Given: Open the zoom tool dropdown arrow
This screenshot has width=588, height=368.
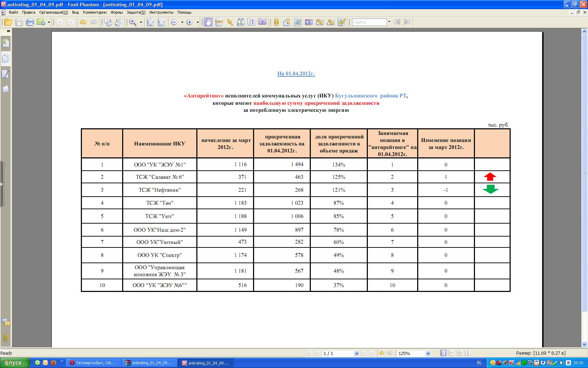Looking at the screenshot, I should point(141,22).
